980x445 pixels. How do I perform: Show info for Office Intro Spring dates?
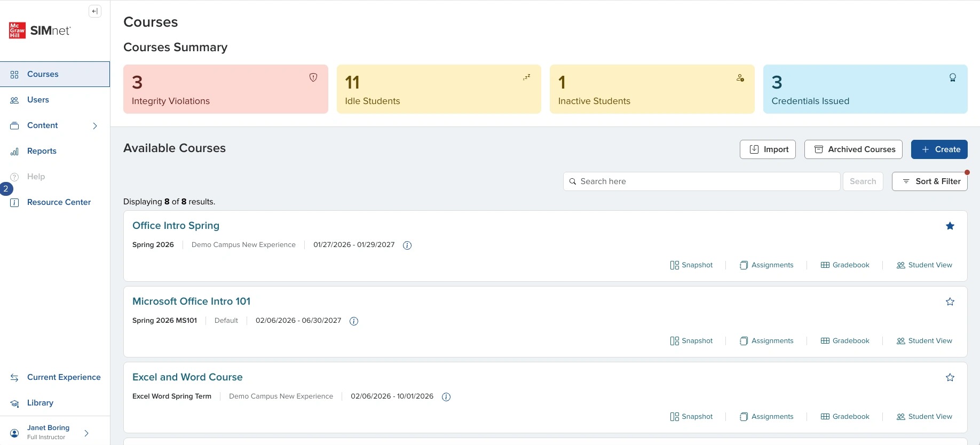(407, 245)
